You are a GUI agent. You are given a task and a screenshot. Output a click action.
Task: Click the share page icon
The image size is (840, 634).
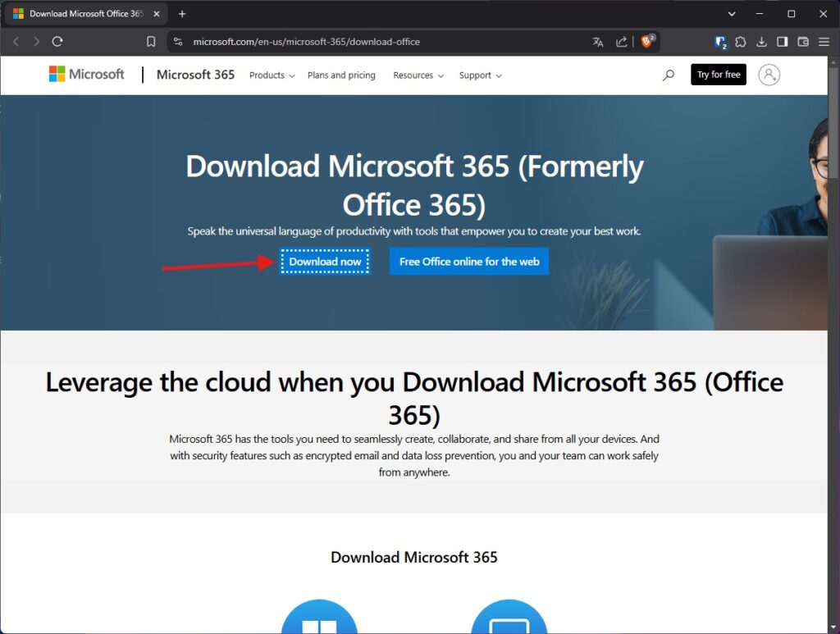pyautogui.click(x=622, y=42)
